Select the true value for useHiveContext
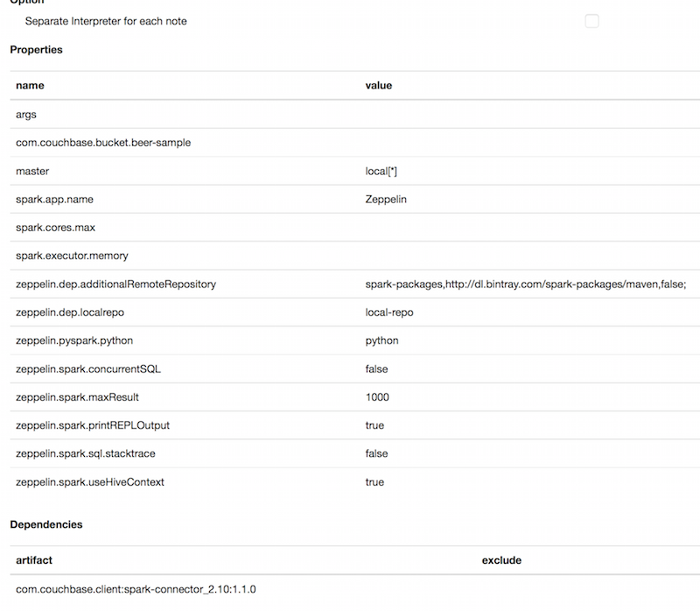700x611 pixels. [374, 481]
